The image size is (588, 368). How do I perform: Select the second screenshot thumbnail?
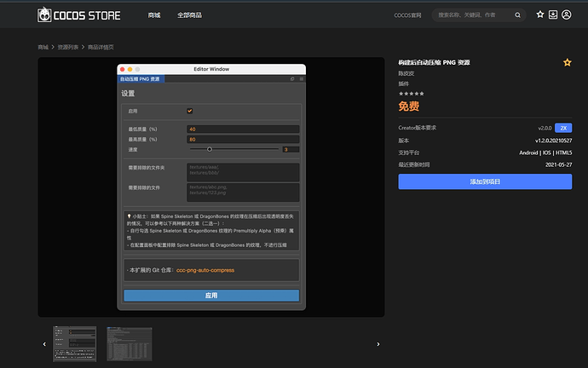(130, 343)
